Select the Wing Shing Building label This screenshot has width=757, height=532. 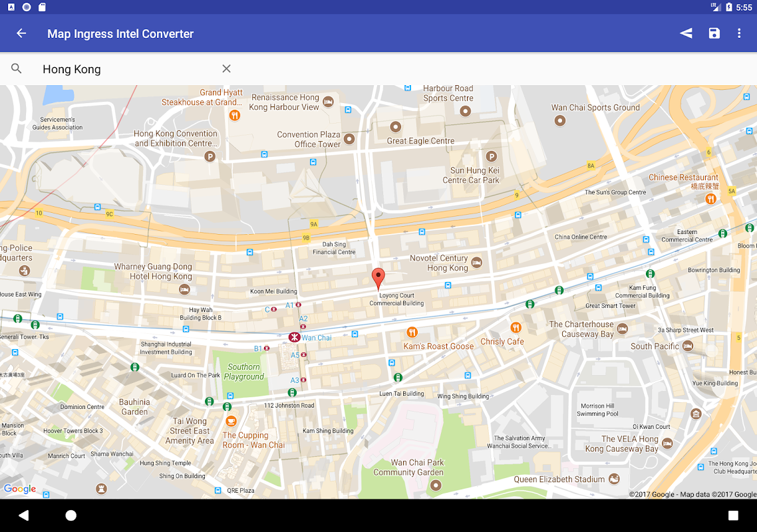[463, 396]
